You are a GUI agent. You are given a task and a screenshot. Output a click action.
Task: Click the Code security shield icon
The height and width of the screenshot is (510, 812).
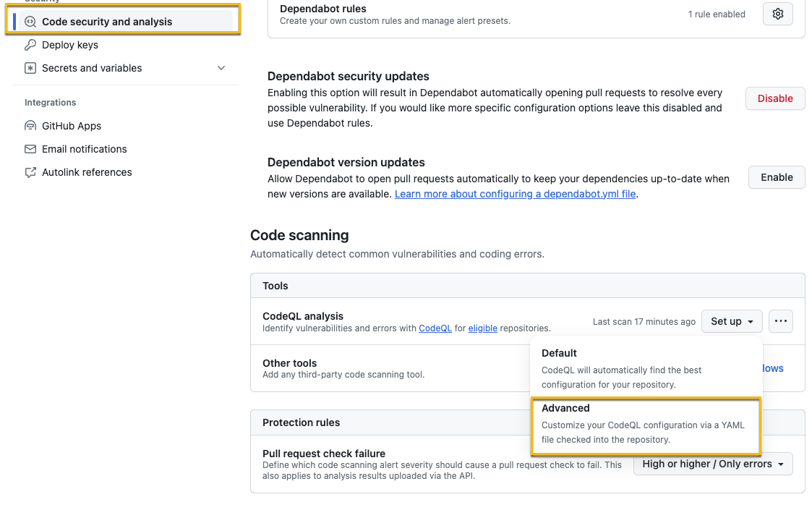[x=30, y=22]
